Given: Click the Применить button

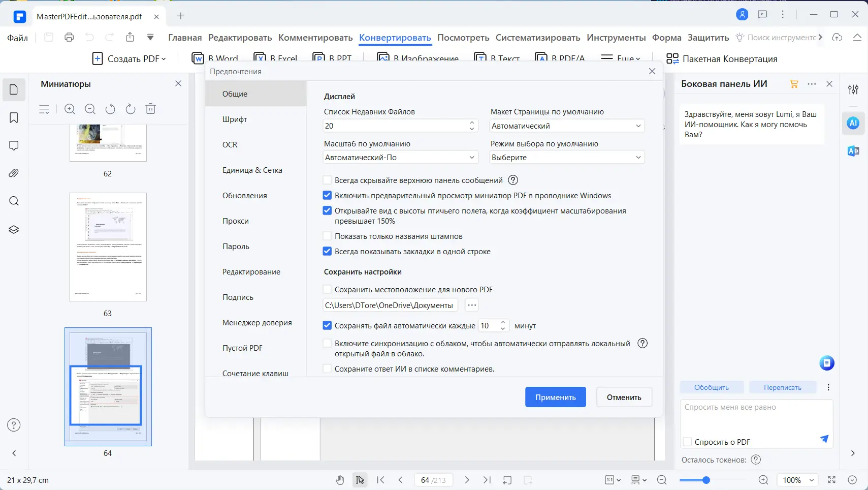Looking at the screenshot, I should coord(556,397).
